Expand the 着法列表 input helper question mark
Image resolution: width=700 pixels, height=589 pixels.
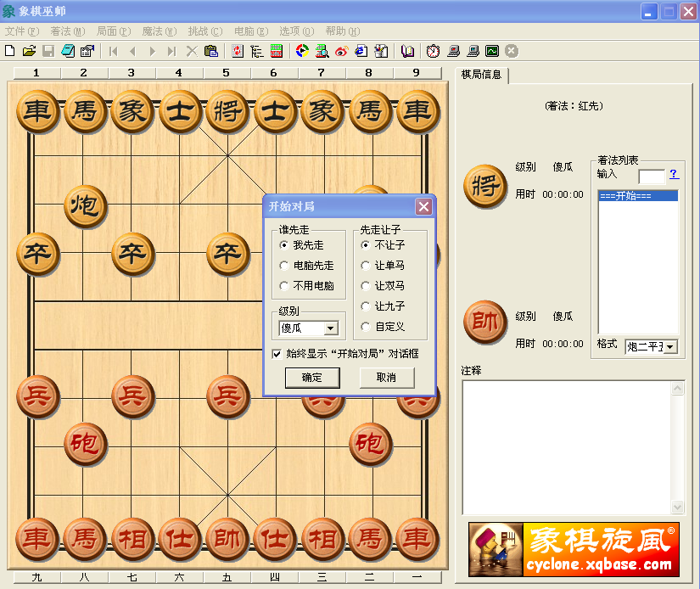pos(673,175)
